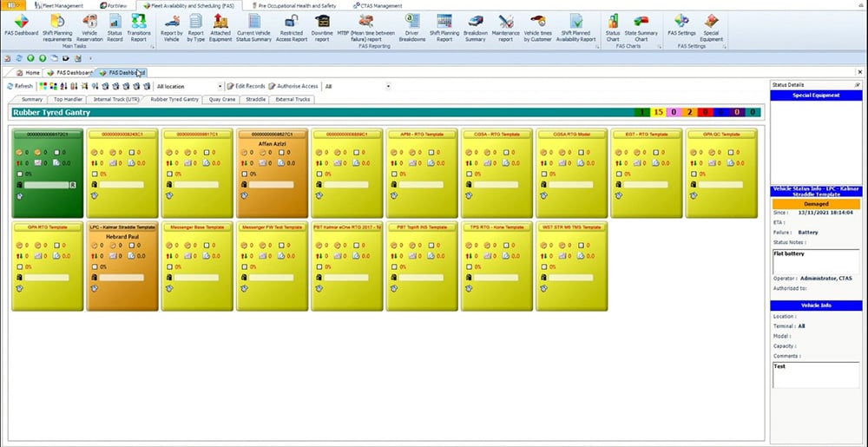The height and width of the screenshot is (447, 868).
Task: Tick the 0% checkbox on the Affan Azizi card
Action: pyautogui.click(x=243, y=174)
